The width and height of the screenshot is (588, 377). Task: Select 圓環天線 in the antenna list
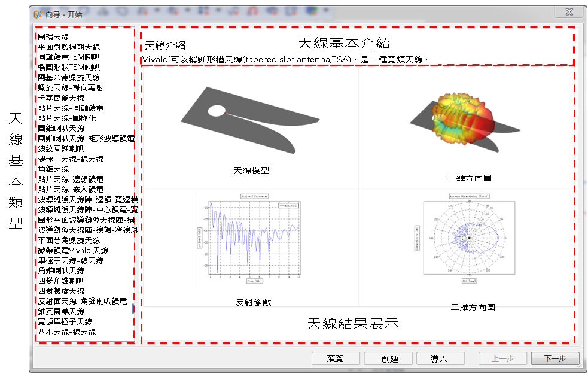pyautogui.click(x=54, y=37)
